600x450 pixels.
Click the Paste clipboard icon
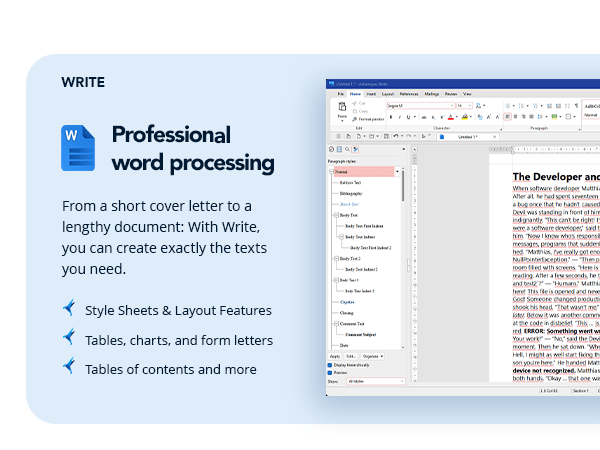[342, 107]
